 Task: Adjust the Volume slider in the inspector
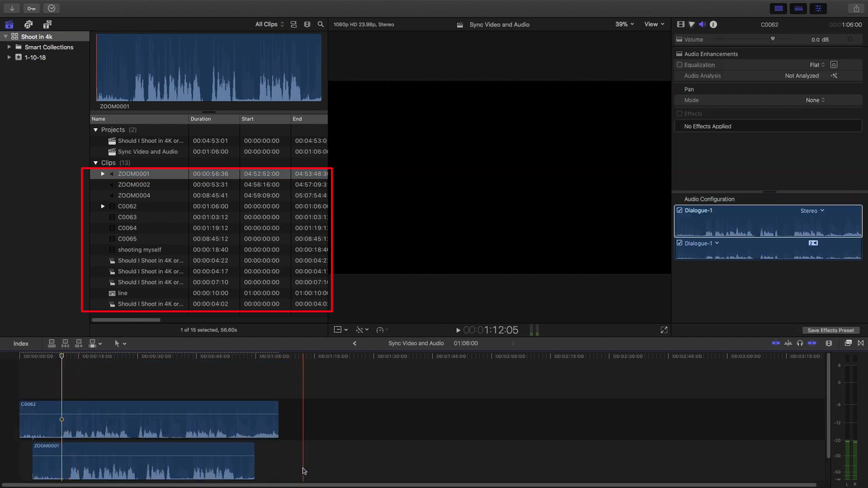point(772,39)
